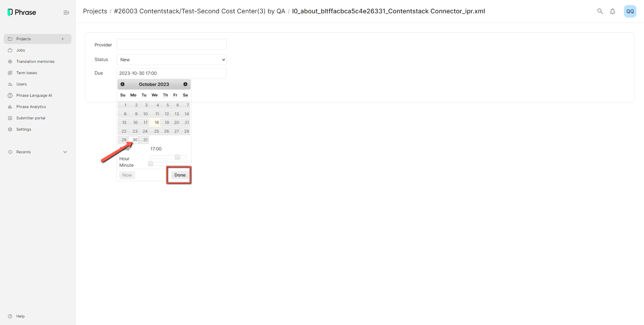
Task: Open the QQ user avatar menu
Action: (630, 11)
